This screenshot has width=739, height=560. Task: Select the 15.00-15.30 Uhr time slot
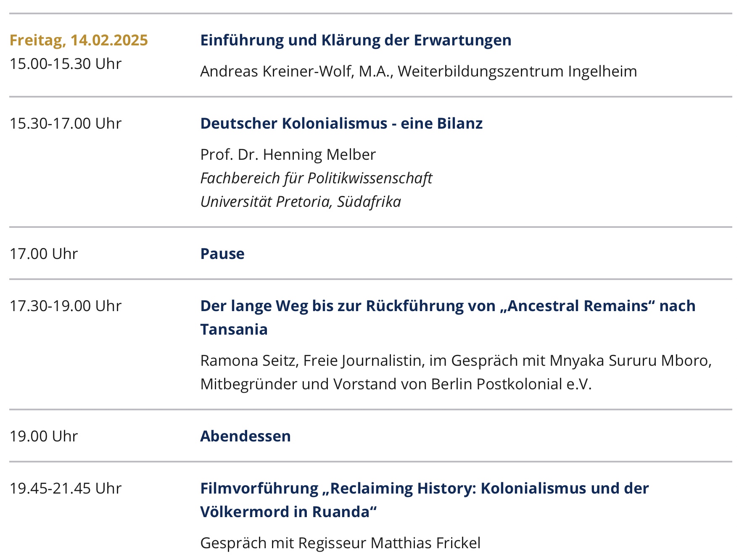[66, 64]
